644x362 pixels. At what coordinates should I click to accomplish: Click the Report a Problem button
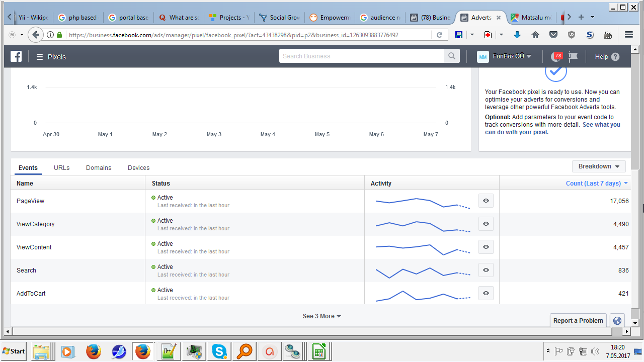tap(578, 321)
